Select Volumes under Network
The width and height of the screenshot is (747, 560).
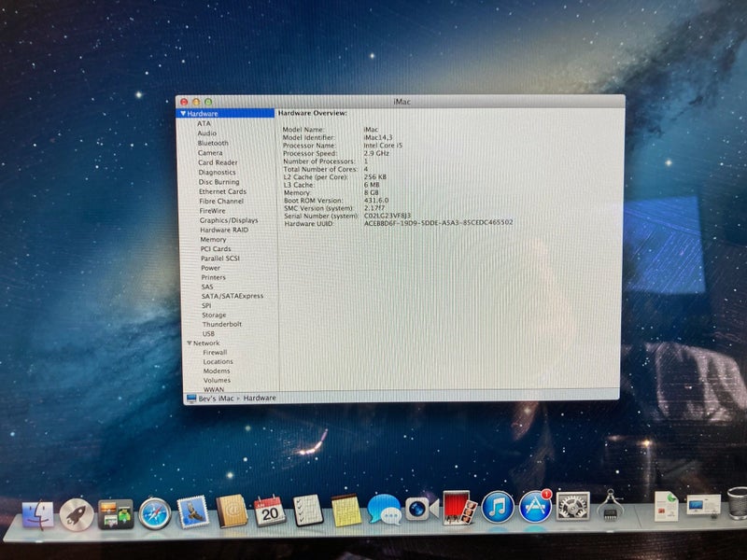coord(217,380)
